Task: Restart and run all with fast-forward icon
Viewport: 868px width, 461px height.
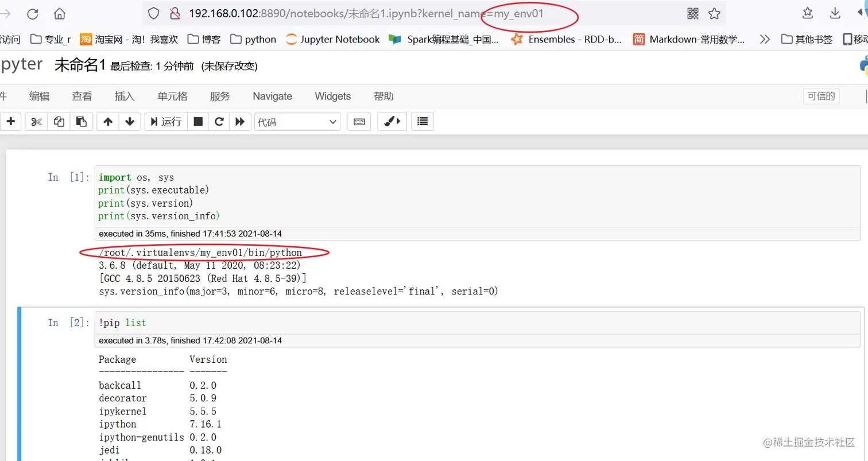Action: click(240, 121)
